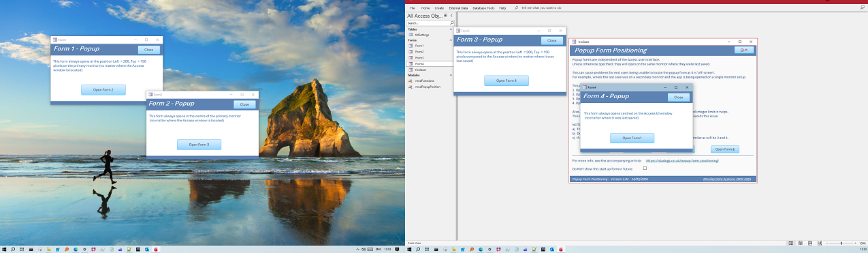Click Close button on Form 1 popup
The image size is (868, 253).
[148, 49]
